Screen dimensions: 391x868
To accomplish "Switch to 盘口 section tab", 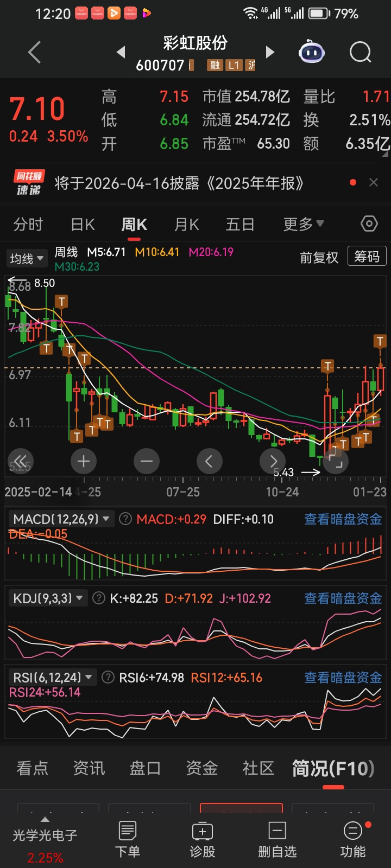I will (146, 768).
